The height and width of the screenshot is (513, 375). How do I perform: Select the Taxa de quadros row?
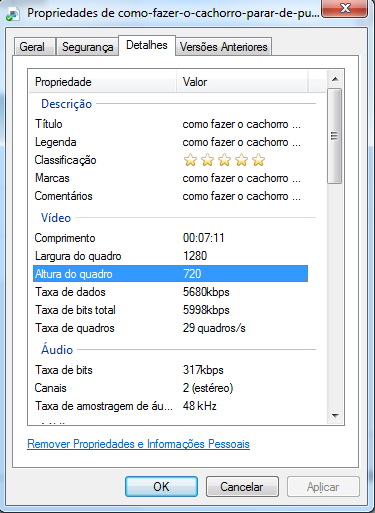pos(170,328)
